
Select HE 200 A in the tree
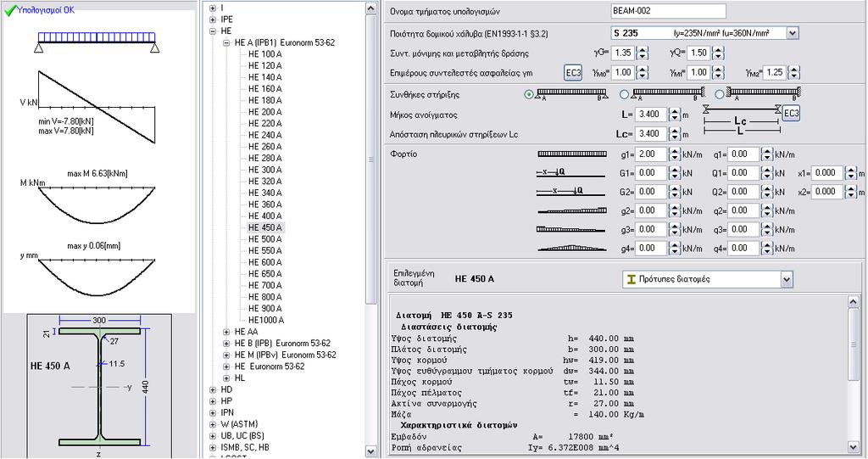pyautogui.click(x=264, y=112)
